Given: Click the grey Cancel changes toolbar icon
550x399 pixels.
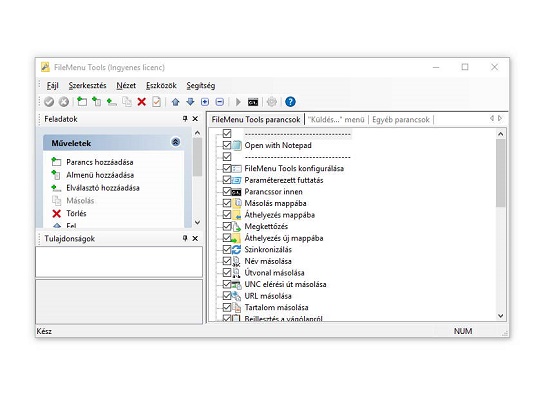Looking at the screenshot, I should click(64, 102).
